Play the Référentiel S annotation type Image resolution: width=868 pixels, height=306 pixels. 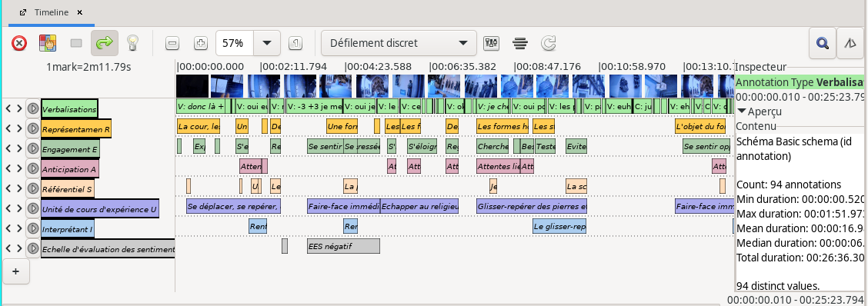32,188
